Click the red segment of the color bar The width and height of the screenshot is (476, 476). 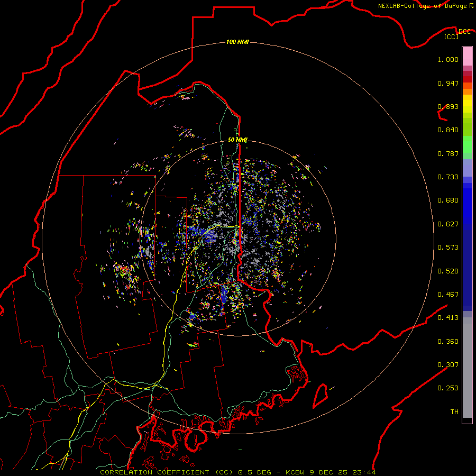pos(467,79)
